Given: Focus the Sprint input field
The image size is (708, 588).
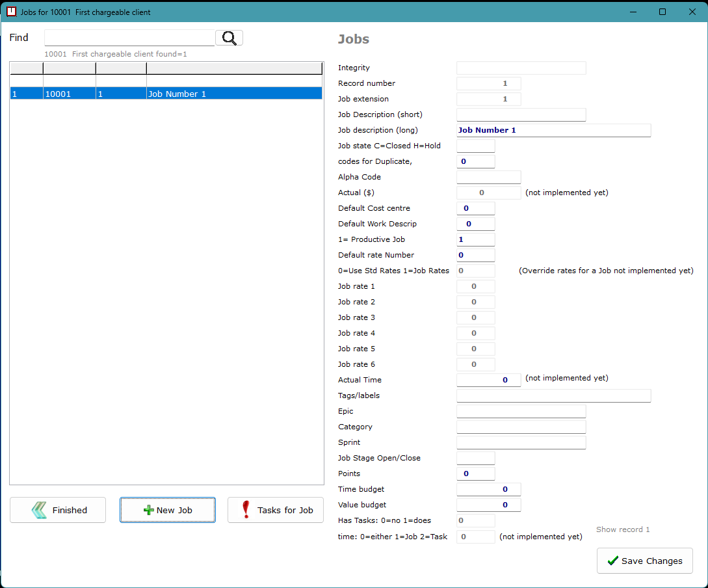Looking at the screenshot, I should 521,442.
